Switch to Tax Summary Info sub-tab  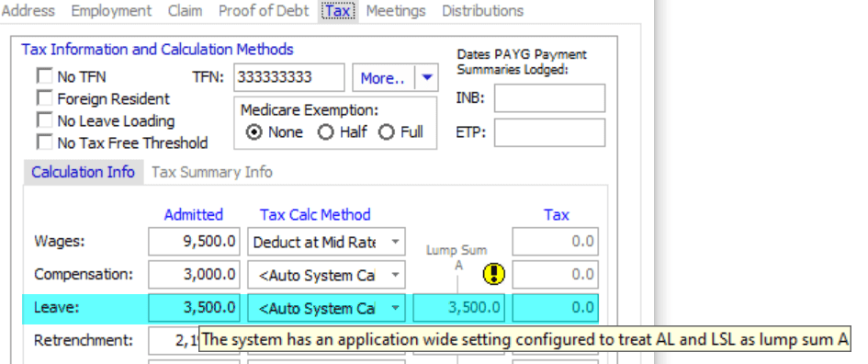coord(212,172)
